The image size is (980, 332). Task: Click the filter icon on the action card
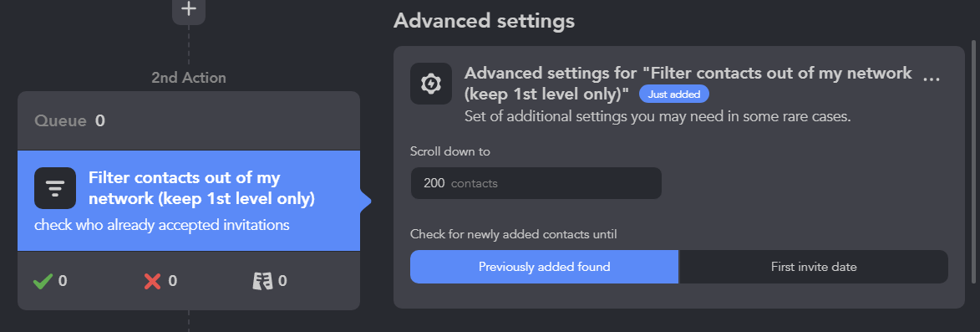pyautogui.click(x=55, y=188)
